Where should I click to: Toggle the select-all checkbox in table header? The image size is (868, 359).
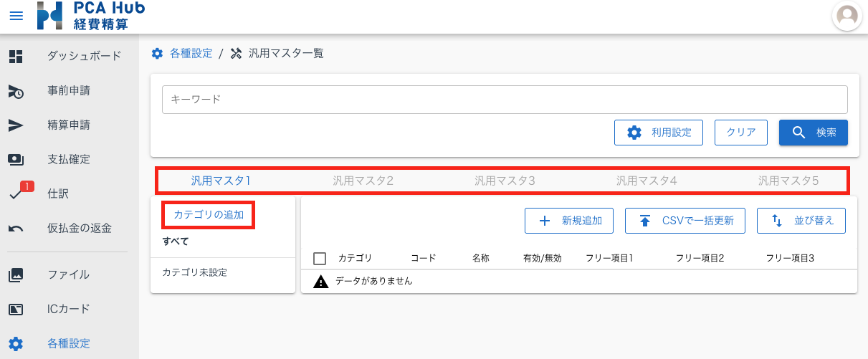(x=320, y=258)
